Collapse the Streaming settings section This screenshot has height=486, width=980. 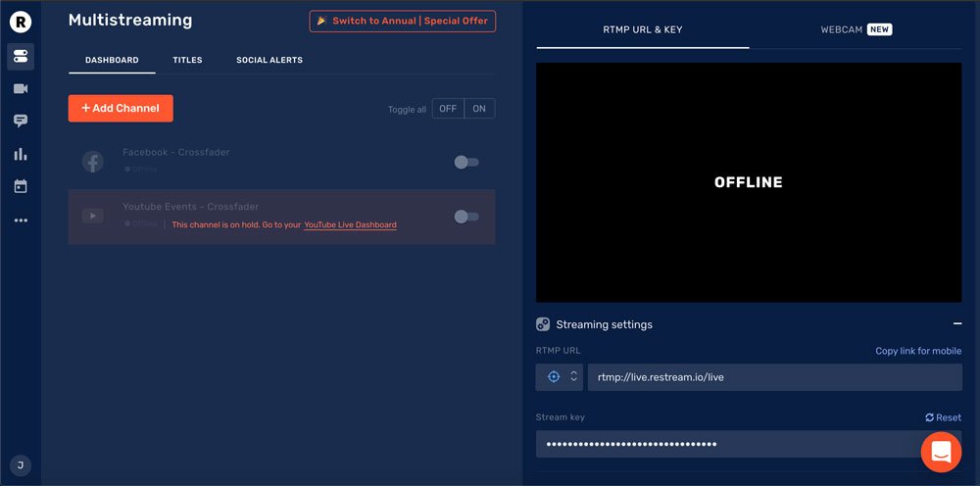coord(956,324)
